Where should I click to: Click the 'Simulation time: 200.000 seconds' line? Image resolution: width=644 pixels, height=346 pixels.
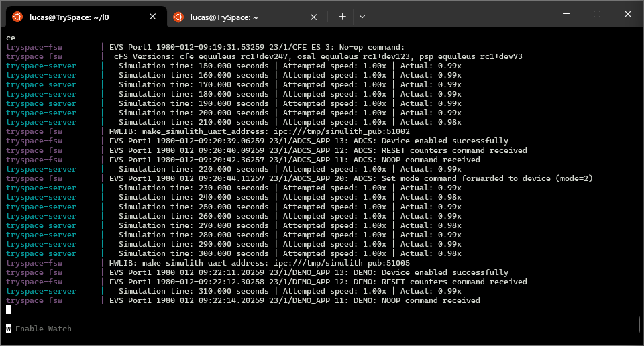(290, 113)
